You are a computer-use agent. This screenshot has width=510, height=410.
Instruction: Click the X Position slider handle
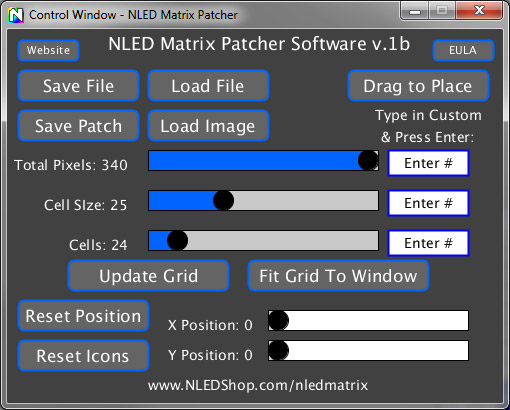(278, 320)
